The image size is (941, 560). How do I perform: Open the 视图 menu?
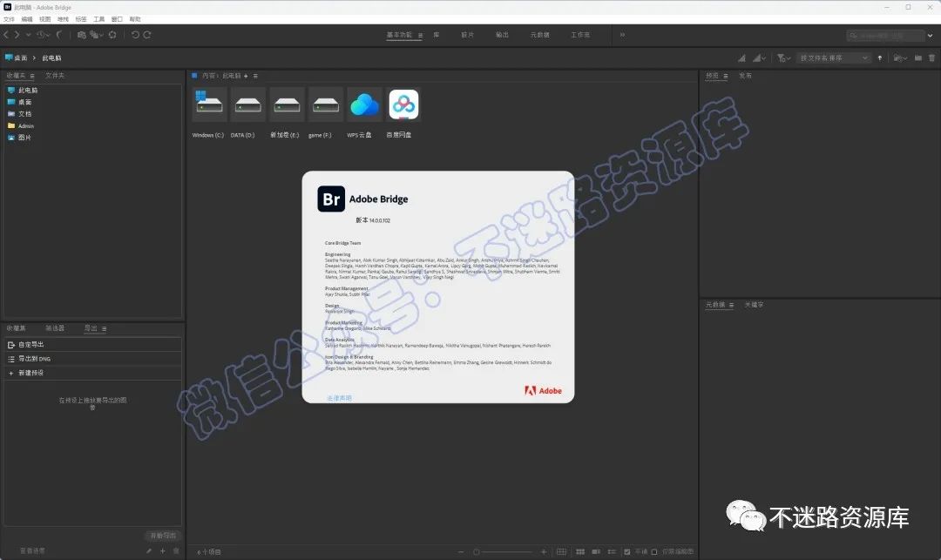tap(45, 19)
